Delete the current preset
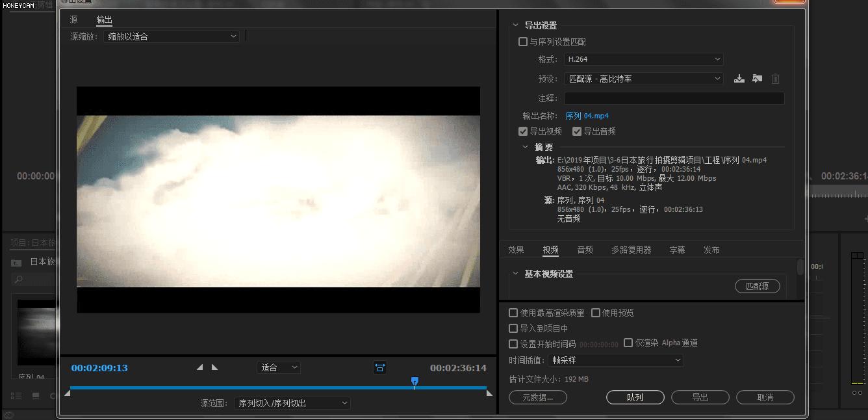This screenshot has width=868, height=420. click(775, 78)
